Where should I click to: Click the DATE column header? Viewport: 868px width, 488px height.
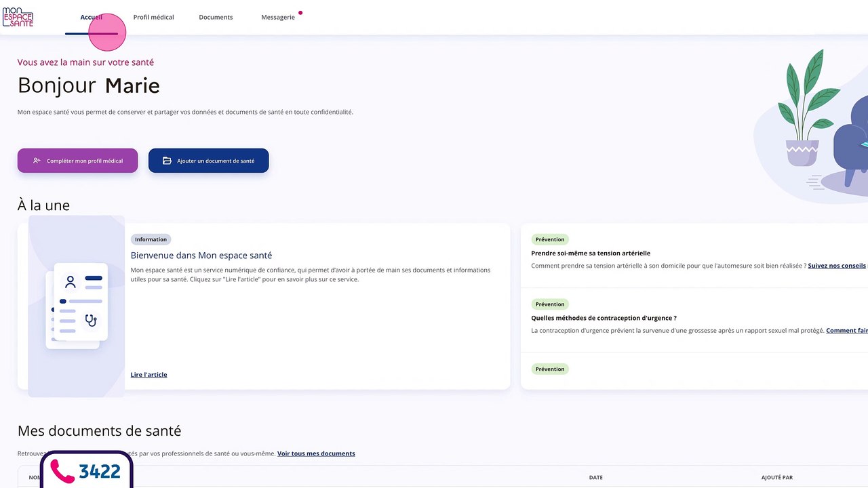coord(596,478)
